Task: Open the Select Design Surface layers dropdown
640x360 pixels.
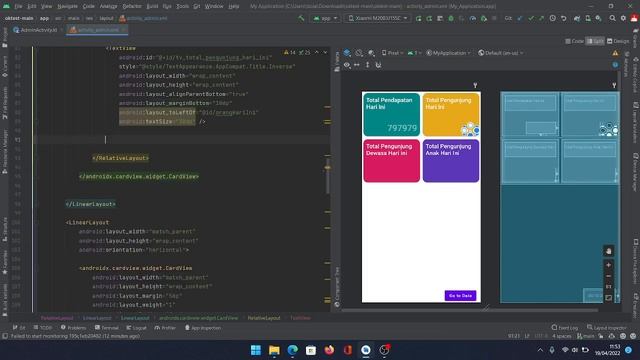Action: click(347, 53)
